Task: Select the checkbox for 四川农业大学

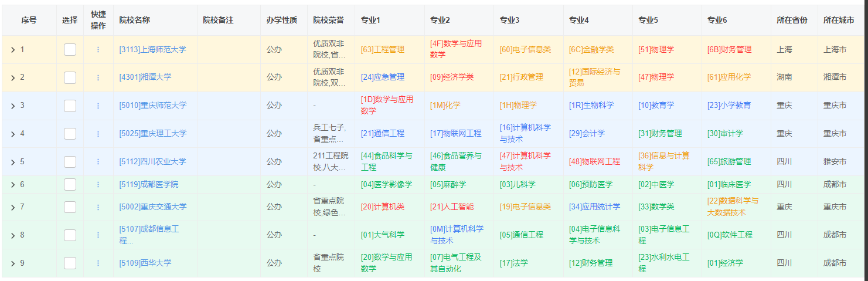Action: point(70,162)
